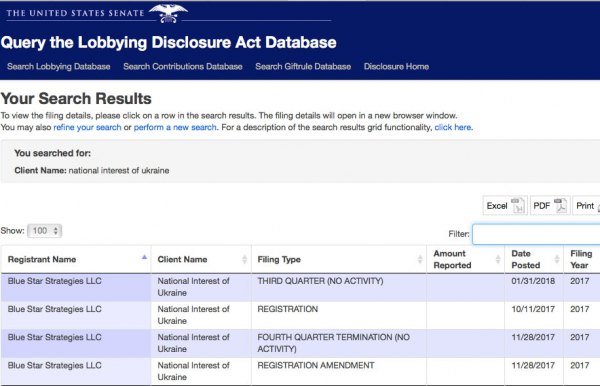Follow the refine your search link
Image resolution: width=600 pixels, height=386 pixels.
87,127
